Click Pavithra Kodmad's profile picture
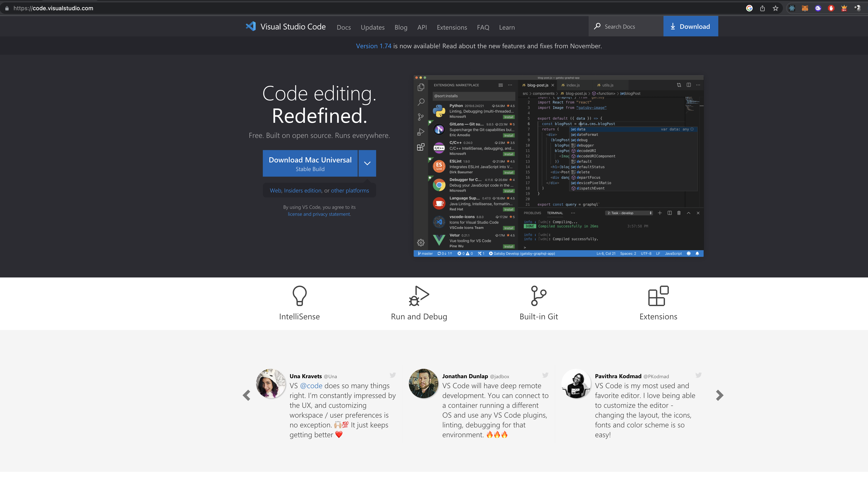 576,383
